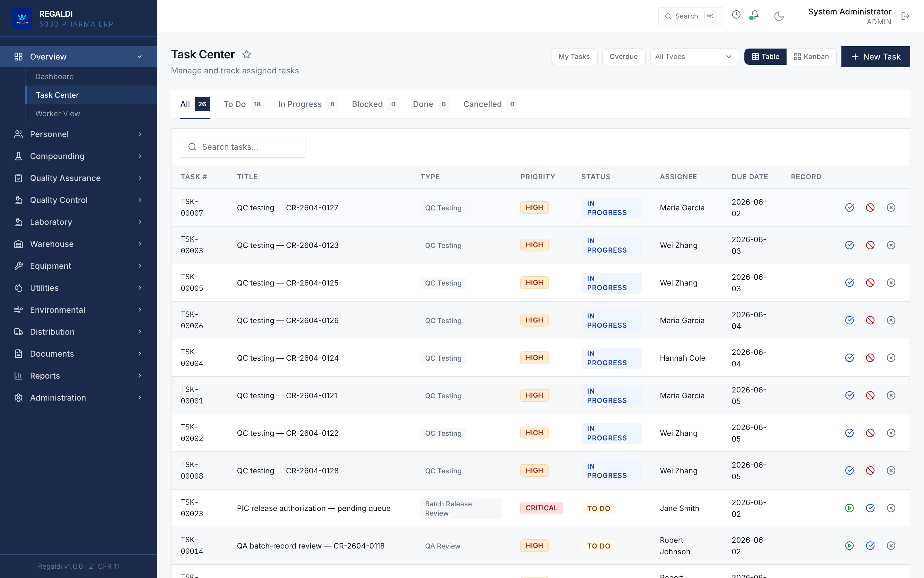Toggle Overdue filter
This screenshot has height=578, width=924.
[x=623, y=57]
